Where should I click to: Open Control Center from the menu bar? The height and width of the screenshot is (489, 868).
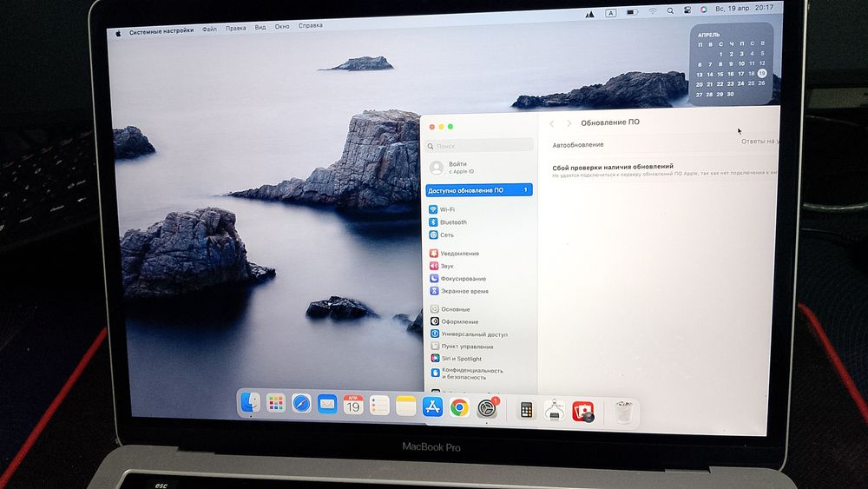pos(687,10)
